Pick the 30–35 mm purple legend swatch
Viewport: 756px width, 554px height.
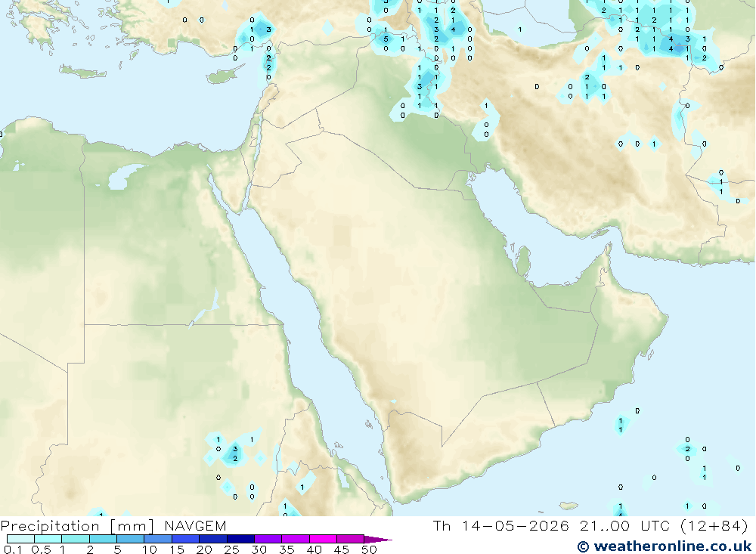click(268, 539)
